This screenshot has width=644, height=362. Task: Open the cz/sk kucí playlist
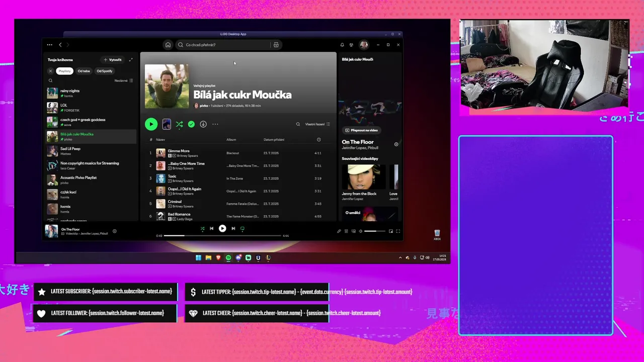(x=91, y=194)
